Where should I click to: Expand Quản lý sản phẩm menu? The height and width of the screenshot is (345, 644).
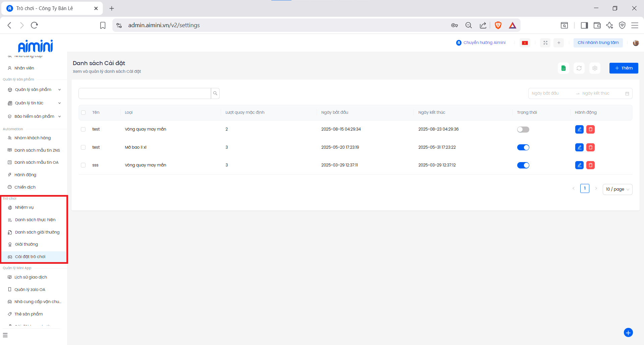click(x=34, y=90)
